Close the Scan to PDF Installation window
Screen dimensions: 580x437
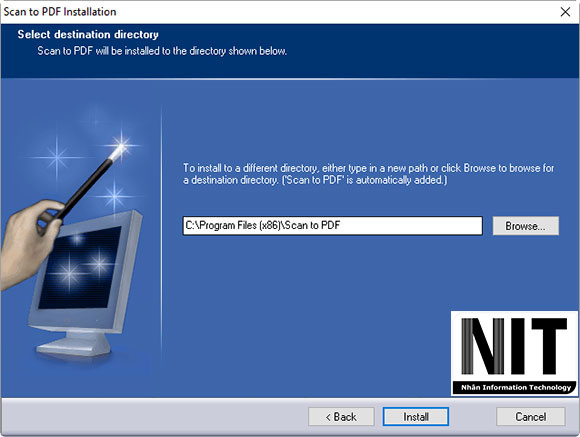pos(565,12)
